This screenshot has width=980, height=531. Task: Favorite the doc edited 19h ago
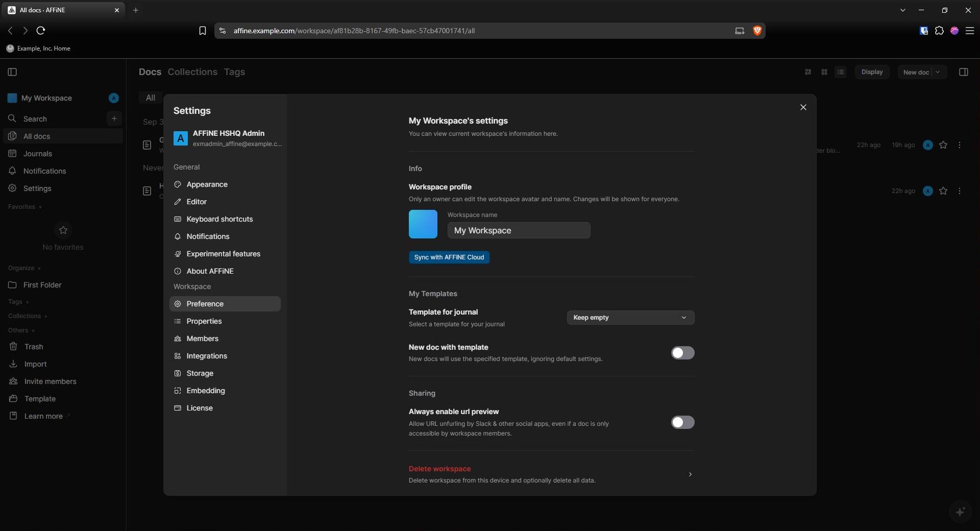(x=943, y=145)
